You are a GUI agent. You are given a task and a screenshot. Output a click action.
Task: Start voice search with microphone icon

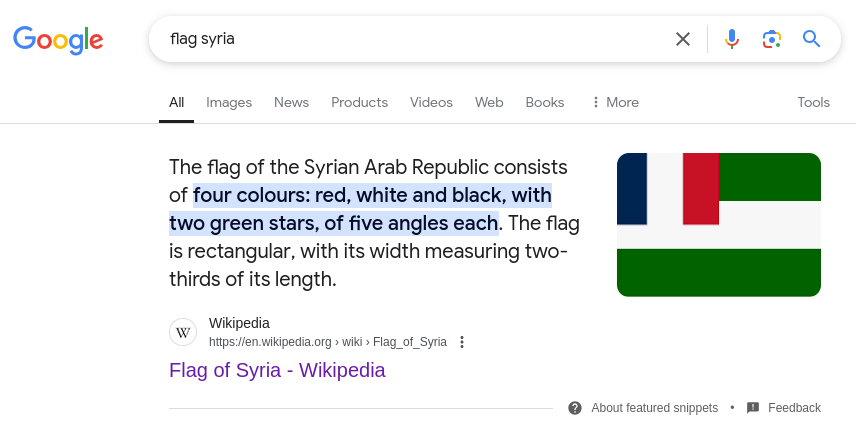point(732,39)
